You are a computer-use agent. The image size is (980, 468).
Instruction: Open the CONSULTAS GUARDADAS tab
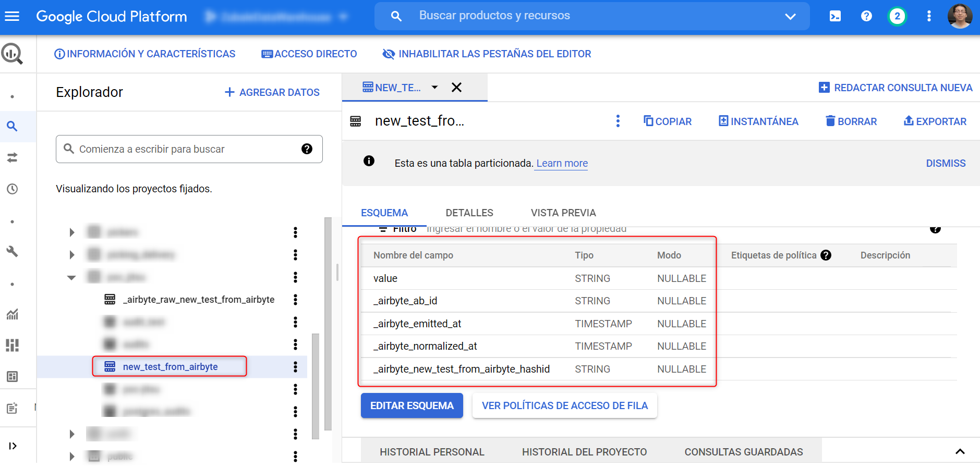click(x=744, y=452)
